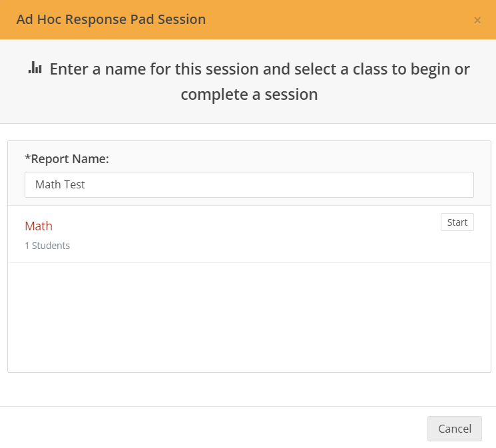Click the '*Report Name:' label
The height and width of the screenshot is (448, 496).
[x=67, y=159]
